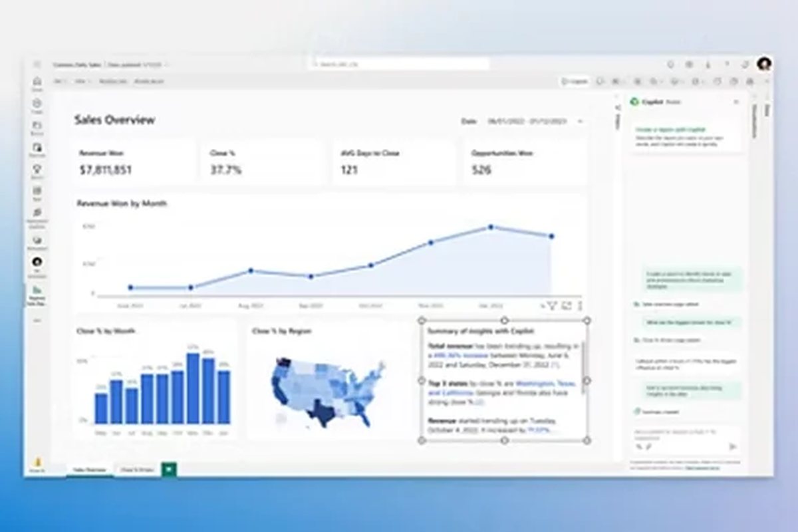Viewport: 798px width, 532px height.
Task: Click the Copilot logo in pane header
Action: coord(634,102)
